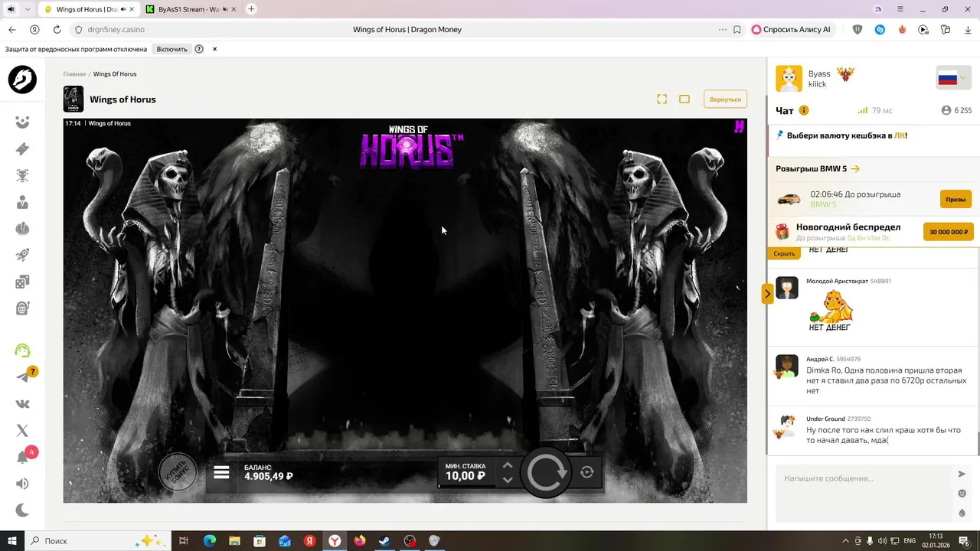This screenshot has width=980, height=551.
Task: Open the Telegram link in the sidebar
Action: [22, 377]
